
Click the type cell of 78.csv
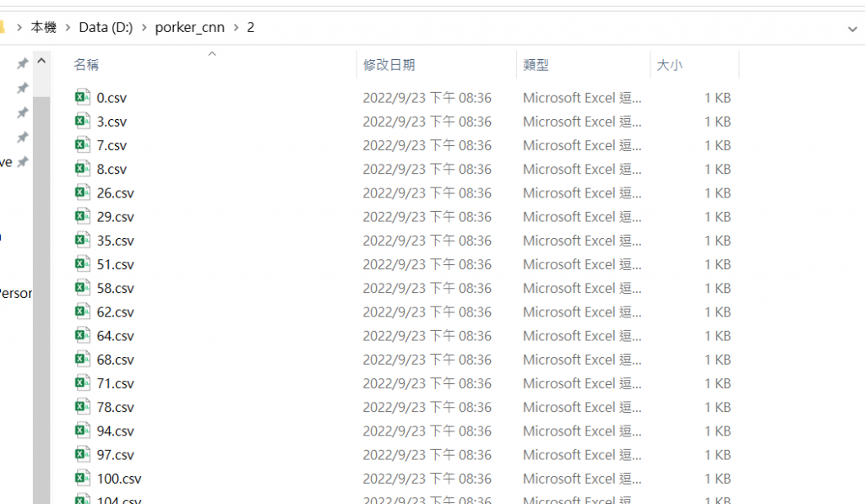[582, 407]
